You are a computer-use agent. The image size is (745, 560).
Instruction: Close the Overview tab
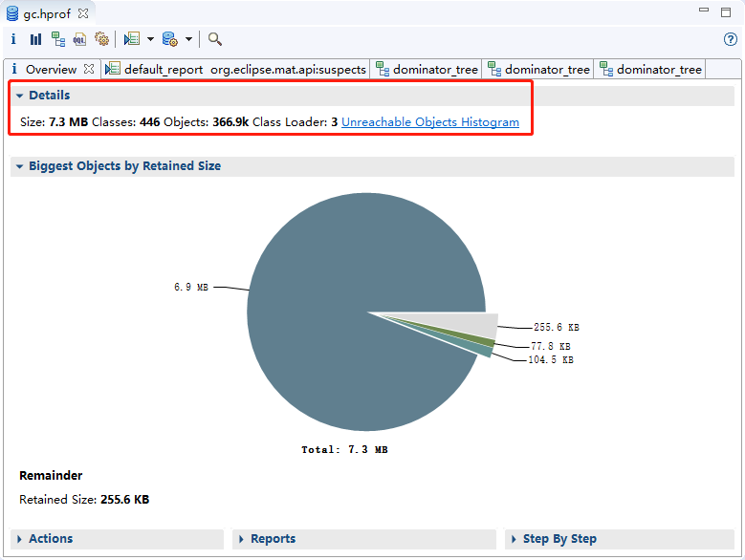(89, 70)
